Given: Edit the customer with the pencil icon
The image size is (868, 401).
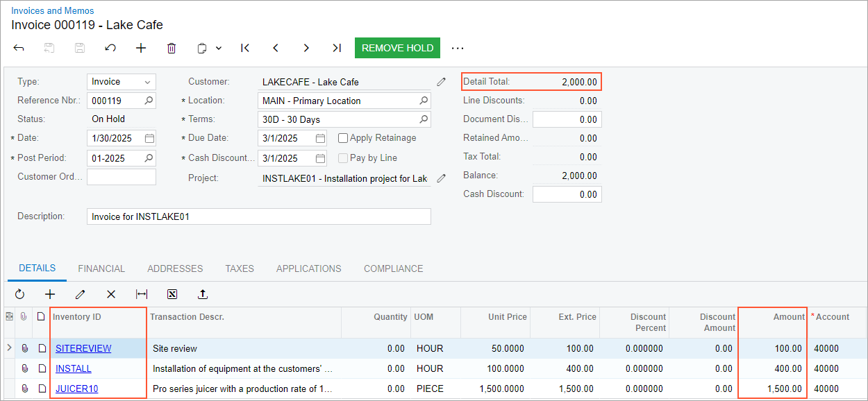Looking at the screenshot, I should tap(441, 82).
